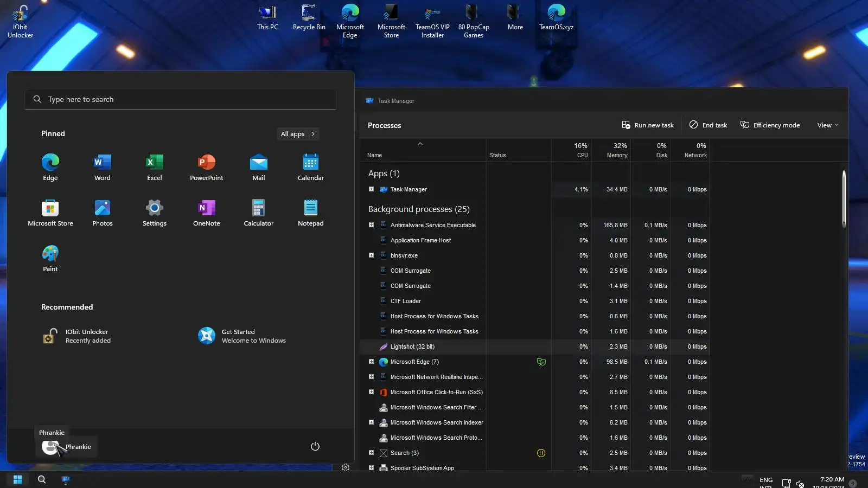Click the Windows Start button on taskbar

tap(18, 479)
